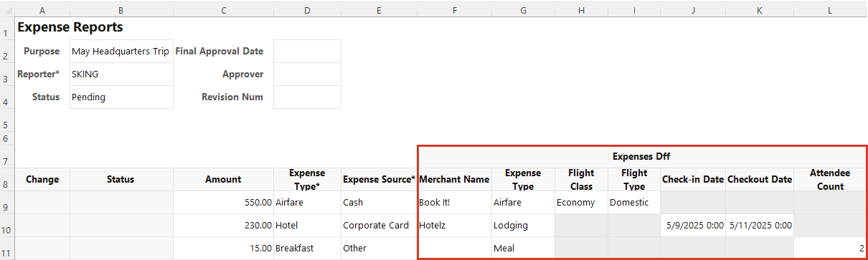The image size is (868, 260).
Task: Click the 5/11/2025 checkout date cell
Action: [760, 226]
